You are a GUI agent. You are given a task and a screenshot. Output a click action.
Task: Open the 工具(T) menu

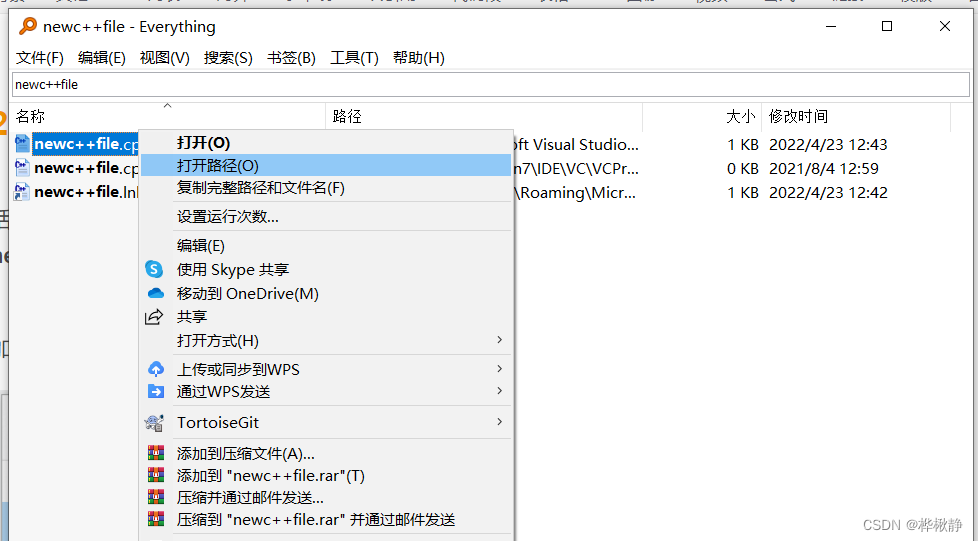point(354,58)
